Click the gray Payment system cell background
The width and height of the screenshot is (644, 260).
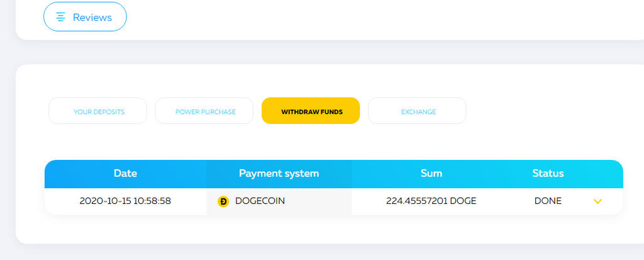pyautogui.click(x=279, y=201)
